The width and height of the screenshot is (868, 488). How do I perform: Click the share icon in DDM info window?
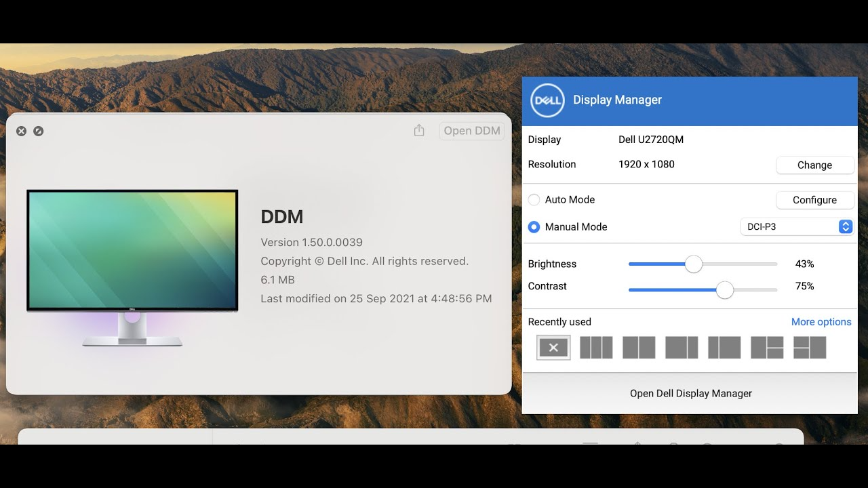click(x=419, y=130)
